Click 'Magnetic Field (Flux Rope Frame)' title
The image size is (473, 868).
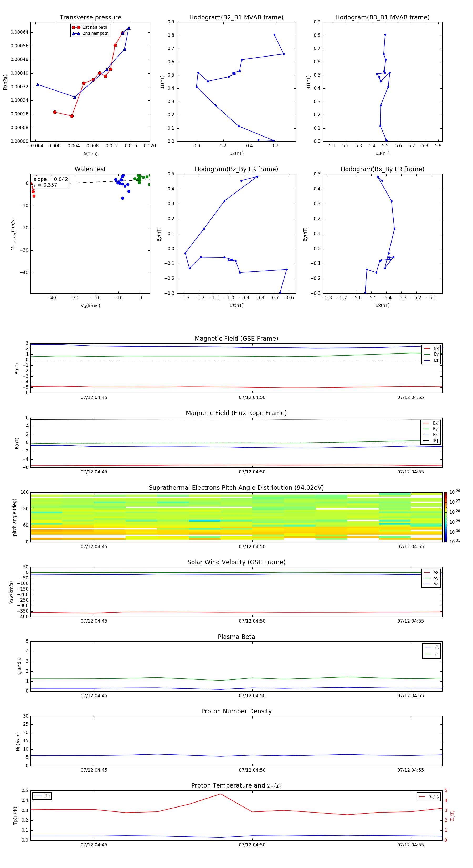point(236,413)
